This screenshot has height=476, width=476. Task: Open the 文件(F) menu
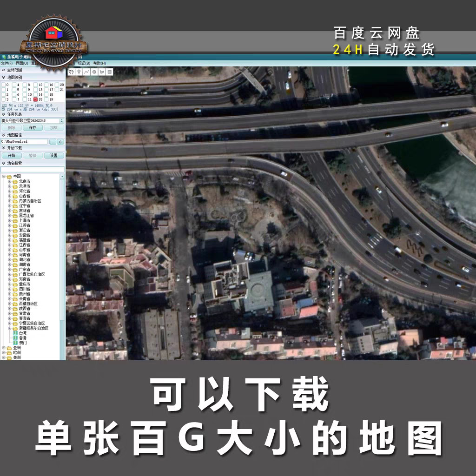click(x=7, y=63)
